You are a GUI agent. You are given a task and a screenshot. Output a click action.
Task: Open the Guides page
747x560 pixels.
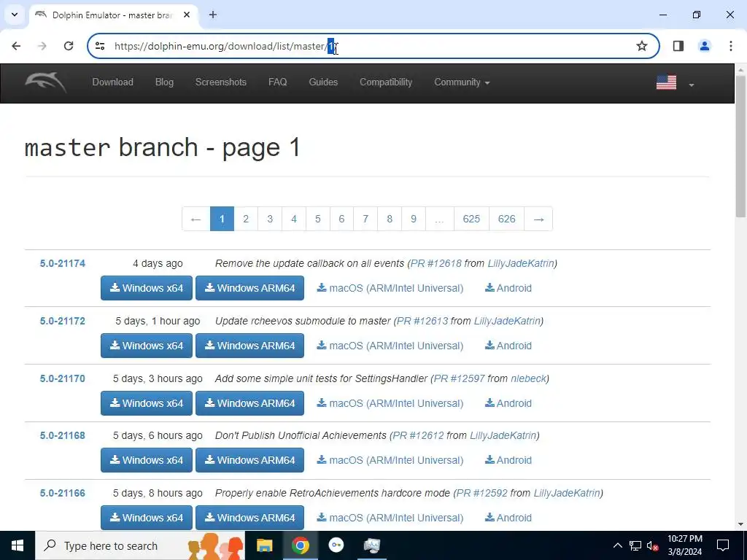point(323,82)
